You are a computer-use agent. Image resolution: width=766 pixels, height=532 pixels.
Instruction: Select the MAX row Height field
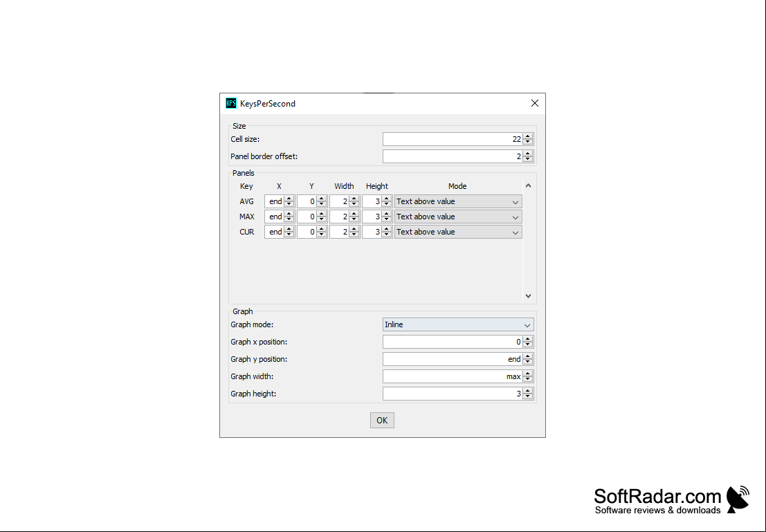372,217
